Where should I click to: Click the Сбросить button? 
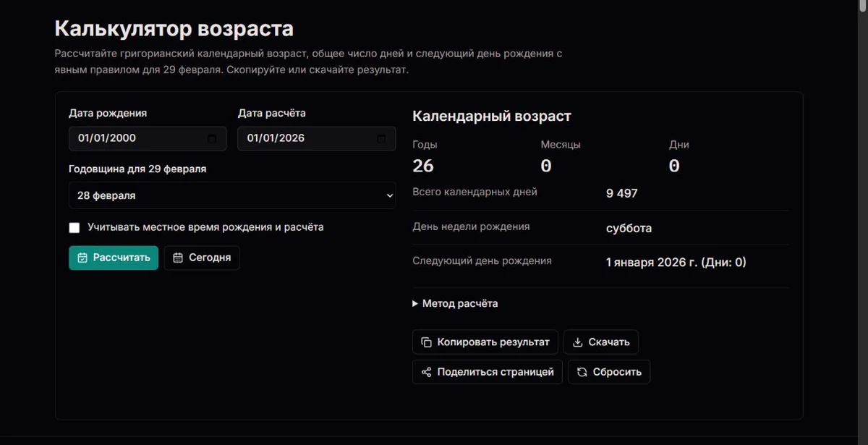coord(609,372)
